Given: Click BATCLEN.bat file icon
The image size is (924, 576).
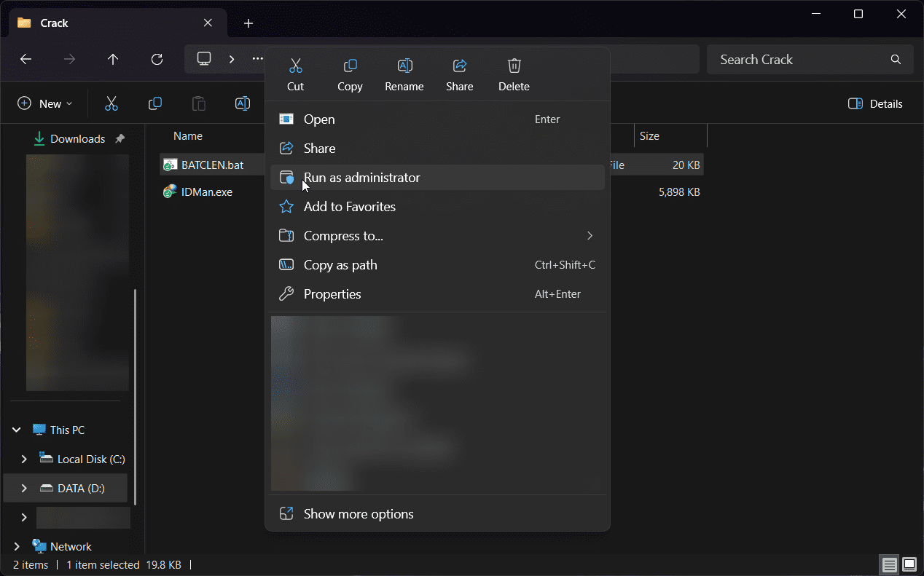Looking at the screenshot, I should pyautogui.click(x=170, y=165).
